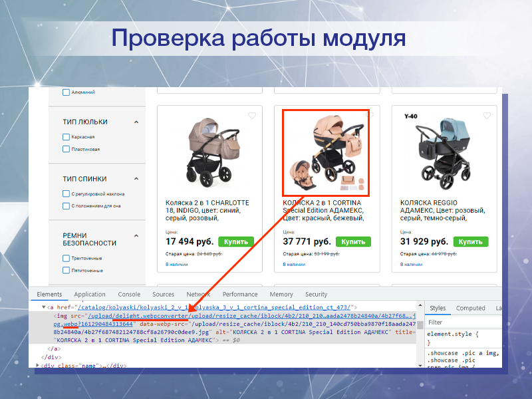Enable the "Каркасная" filter
This screenshot has height=399, width=532.
pyautogui.click(x=65, y=137)
